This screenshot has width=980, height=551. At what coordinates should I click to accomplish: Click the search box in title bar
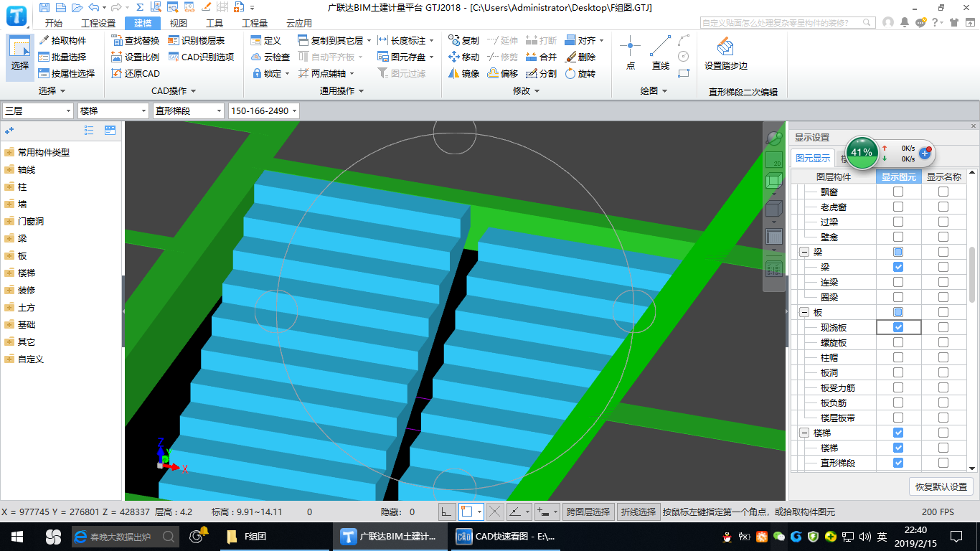[x=788, y=23]
